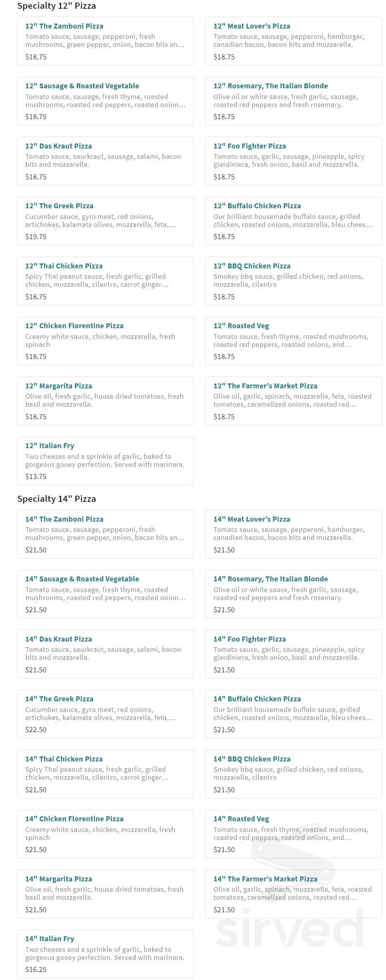386x980 pixels.
Task: Click the 14" Meat Lover's Pizza title
Action: click(252, 519)
